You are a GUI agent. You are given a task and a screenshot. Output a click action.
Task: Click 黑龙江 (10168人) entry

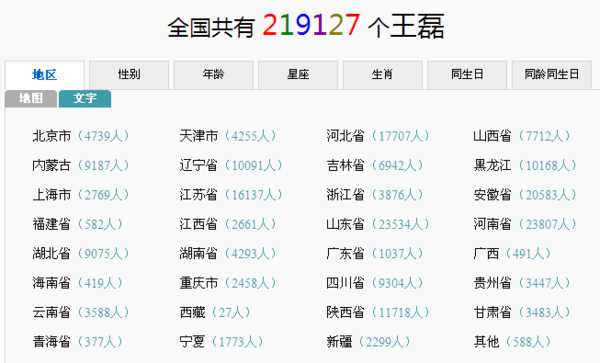coord(525,165)
